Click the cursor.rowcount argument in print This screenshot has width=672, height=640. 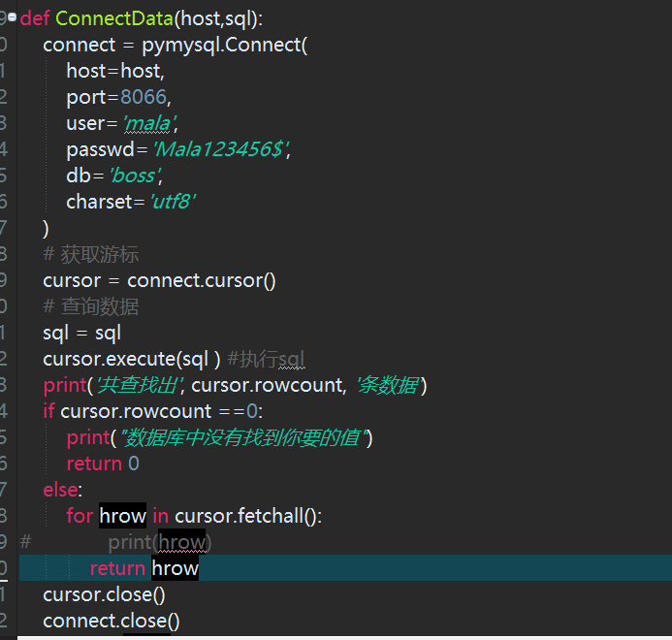click(268, 385)
